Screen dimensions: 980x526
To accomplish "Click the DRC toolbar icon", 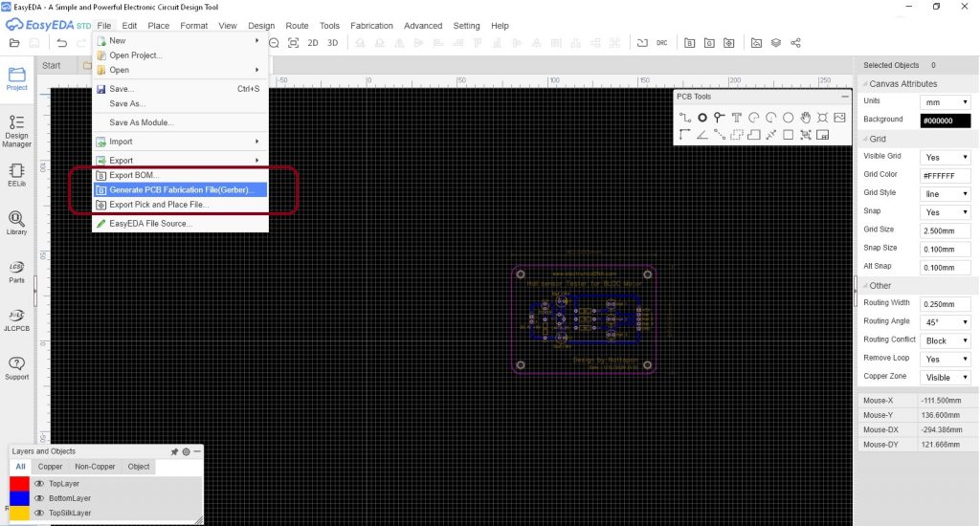I will pos(662,43).
